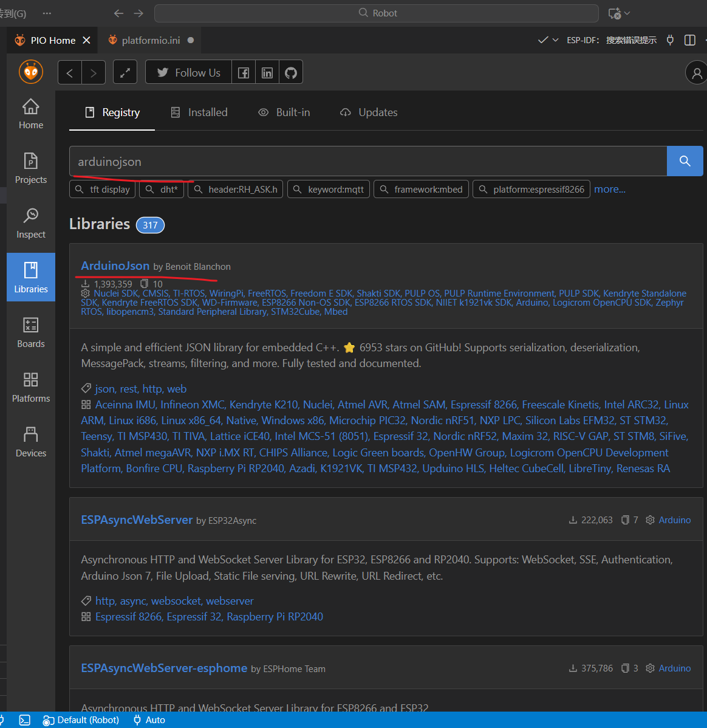Click the 'more...' search examples link

pyautogui.click(x=610, y=190)
